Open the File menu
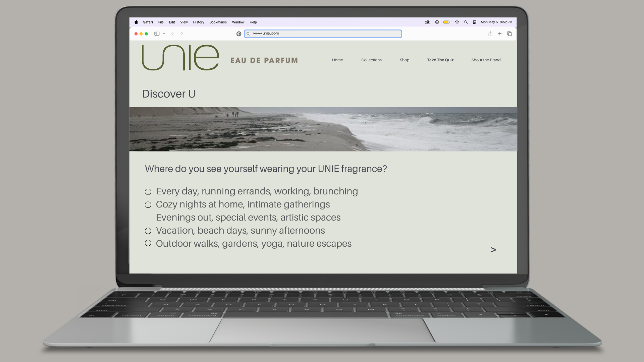Image resolution: width=644 pixels, height=362 pixels. click(161, 22)
